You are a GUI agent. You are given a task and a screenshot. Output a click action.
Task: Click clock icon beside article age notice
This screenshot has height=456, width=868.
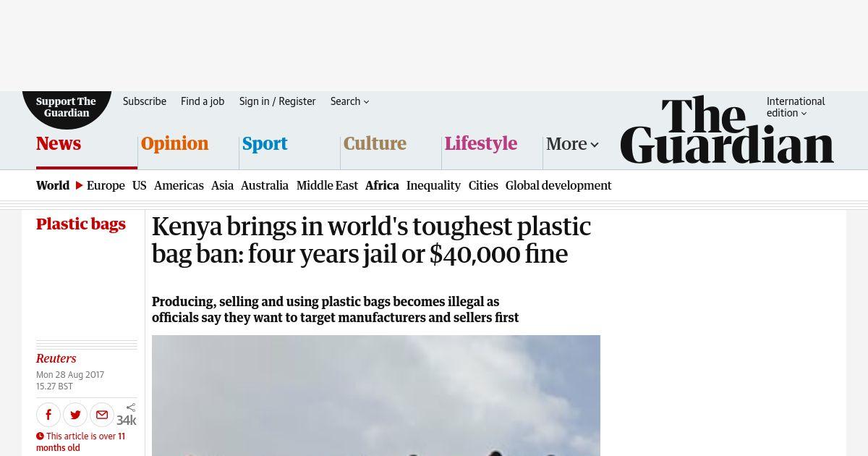point(40,436)
